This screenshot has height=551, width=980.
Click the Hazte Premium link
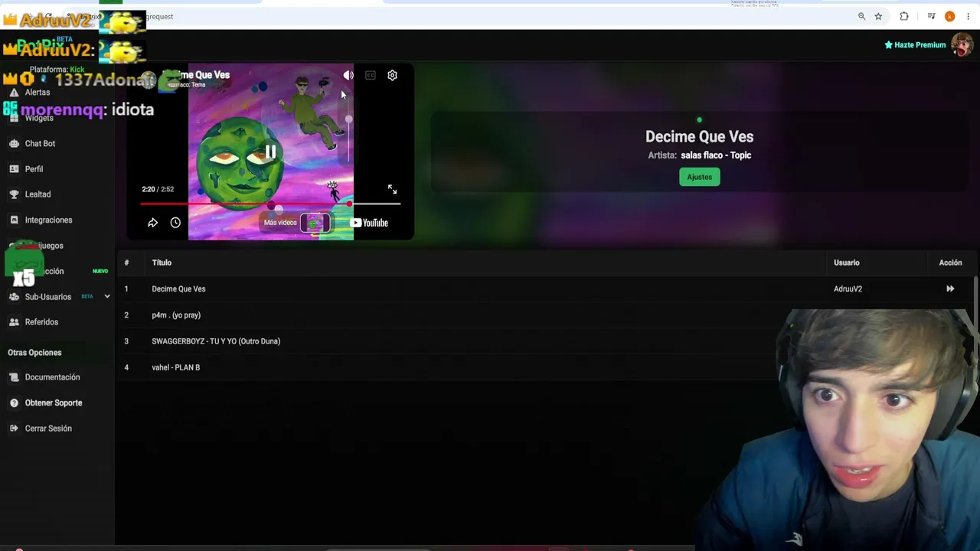point(915,45)
